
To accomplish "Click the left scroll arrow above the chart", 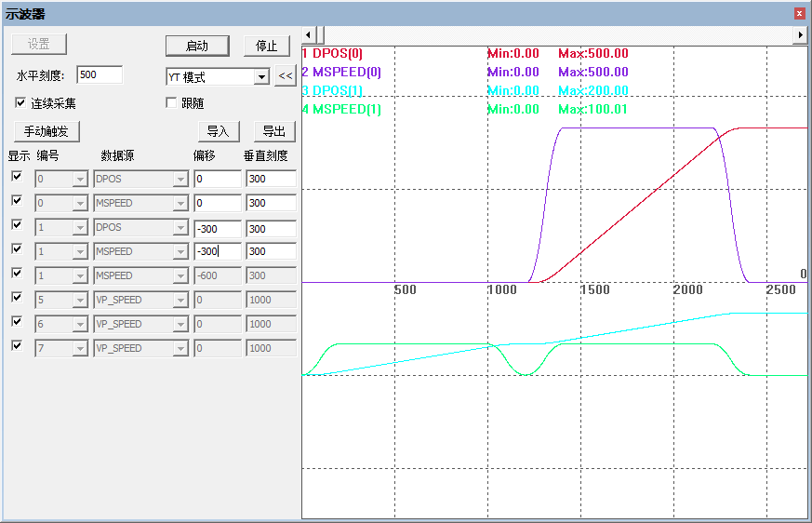I will click(309, 34).
